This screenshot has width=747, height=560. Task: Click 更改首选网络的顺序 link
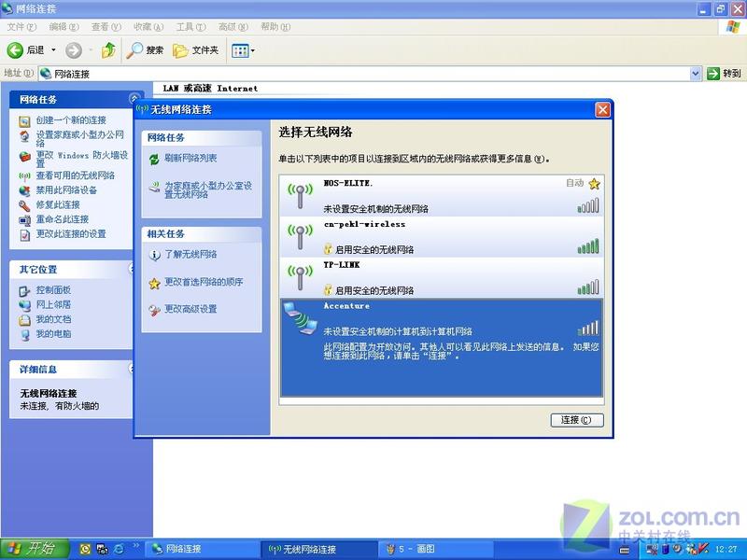coord(204,282)
